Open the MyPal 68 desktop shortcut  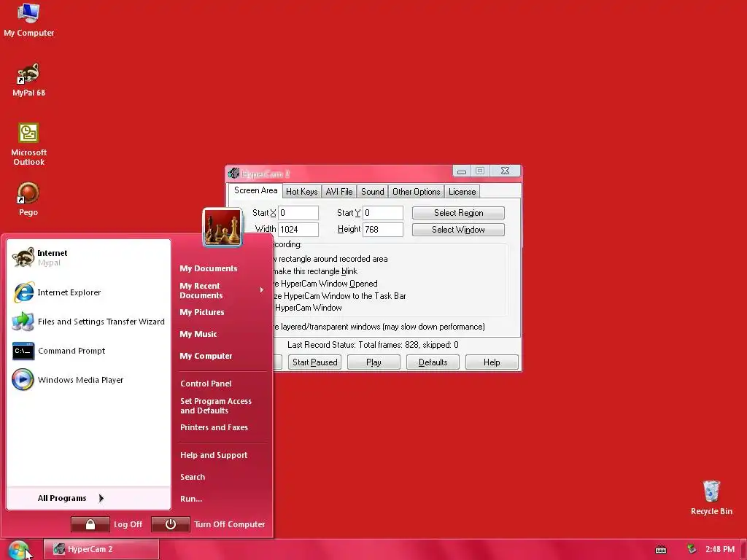click(x=28, y=79)
